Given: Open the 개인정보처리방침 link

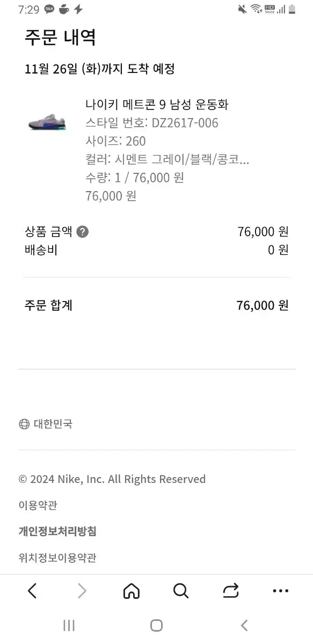Looking at the screenshot, I should click(x=57, y=531).
